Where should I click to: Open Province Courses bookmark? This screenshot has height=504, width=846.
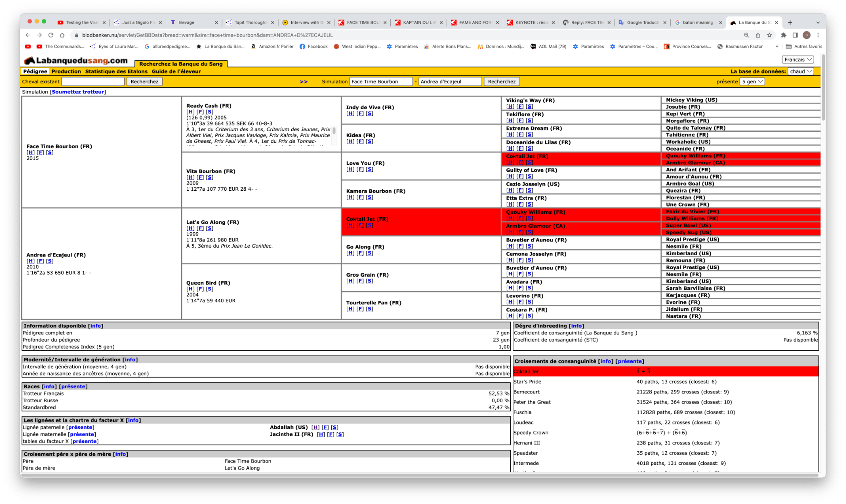pos(687,46)
